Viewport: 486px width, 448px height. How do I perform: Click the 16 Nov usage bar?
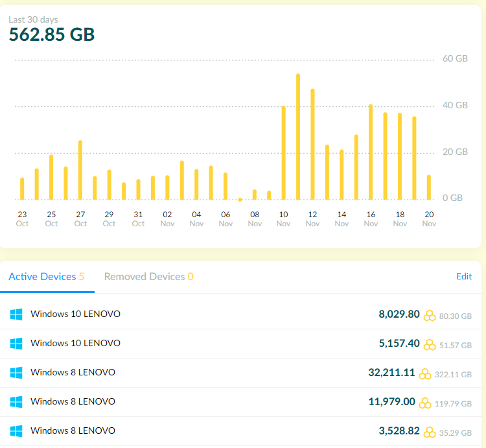pos(371,152)
